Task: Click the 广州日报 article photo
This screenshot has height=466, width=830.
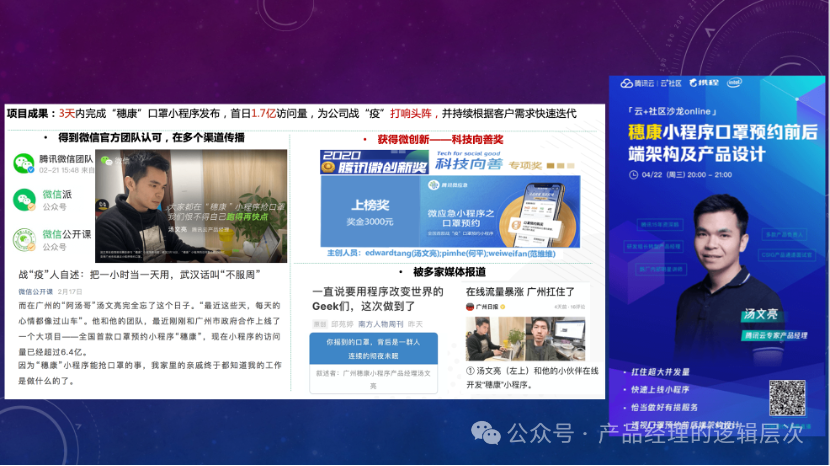Action: (x=526, y=339)
